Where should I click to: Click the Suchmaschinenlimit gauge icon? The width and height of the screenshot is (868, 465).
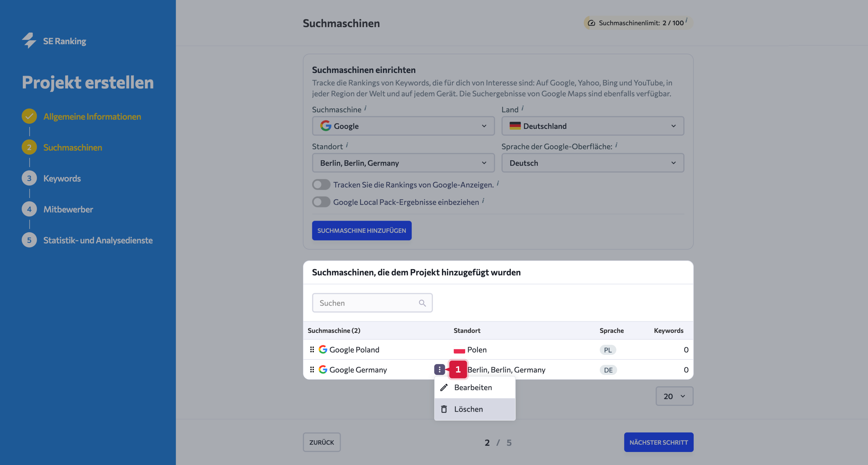pos(591,23)
